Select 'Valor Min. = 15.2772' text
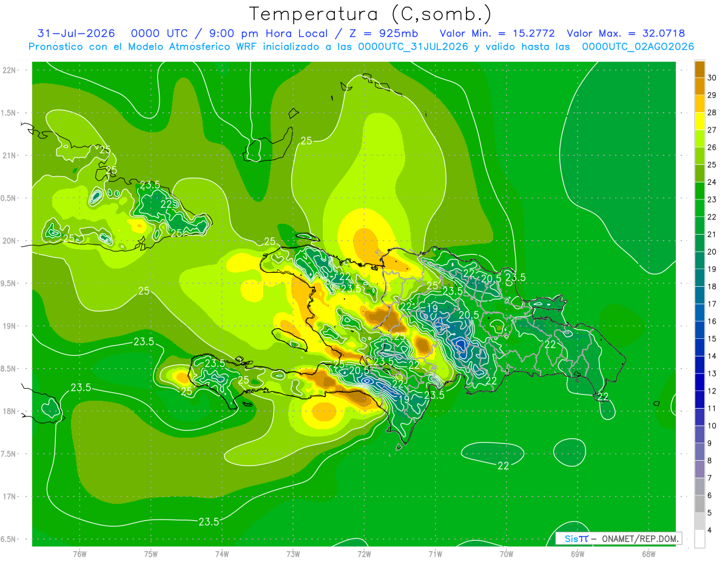This screenshot has height=562, width=728. [499, 33]
